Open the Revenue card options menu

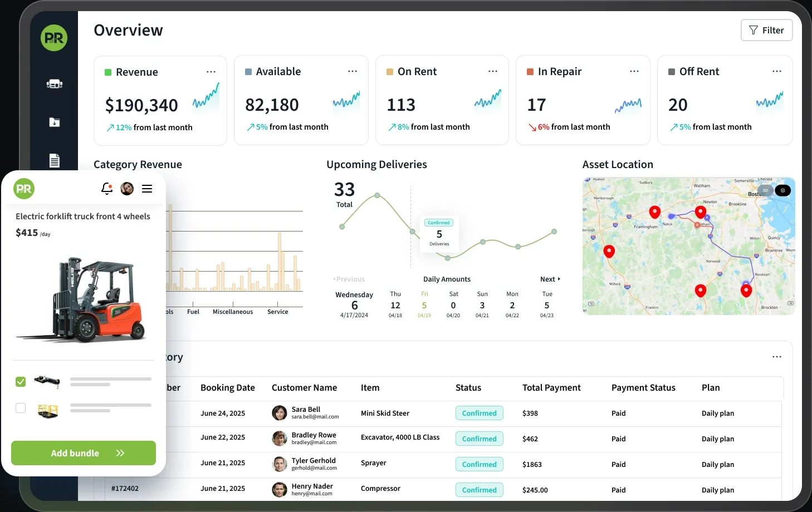(211, 72)
